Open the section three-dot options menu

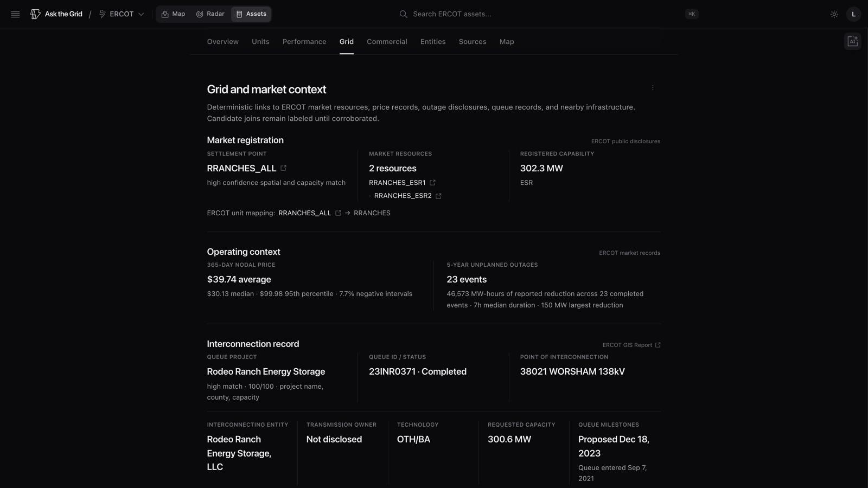[x=653, y=88]
